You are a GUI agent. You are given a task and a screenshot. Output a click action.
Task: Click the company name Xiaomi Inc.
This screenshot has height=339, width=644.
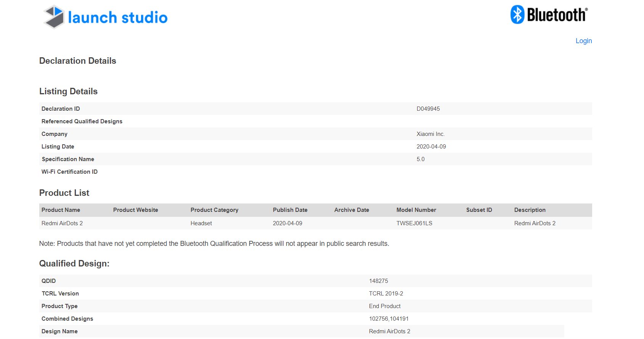pos(430,134)
